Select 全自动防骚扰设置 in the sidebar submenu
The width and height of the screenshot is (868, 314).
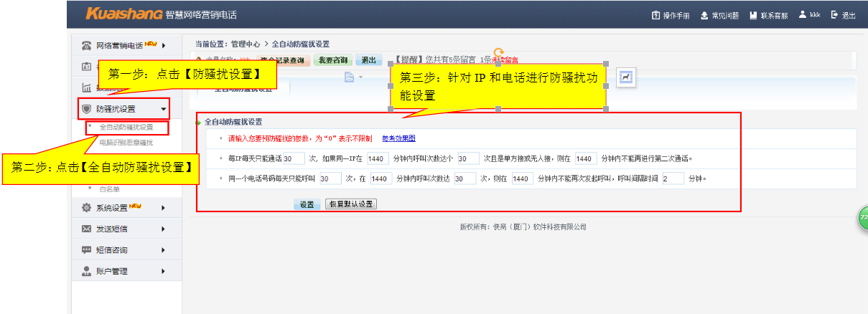(x=126, y=127)
